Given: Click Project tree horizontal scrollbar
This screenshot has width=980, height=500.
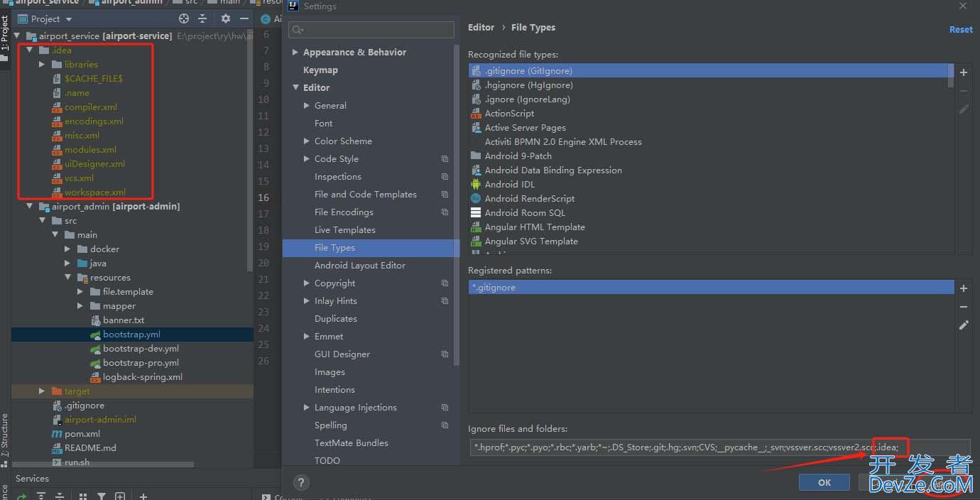Looking at the screenshot, I should [x=103, y=464].
